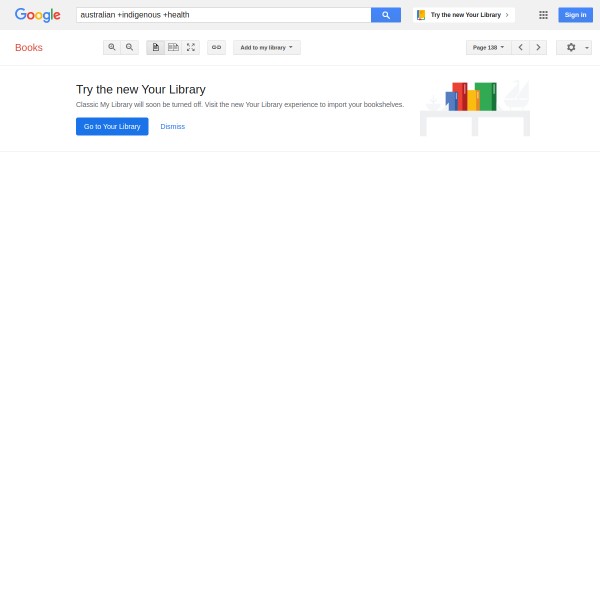This screenshot has width=600, height=600.
Task: Go to the previous page arrow
Action: coord(520,47)
